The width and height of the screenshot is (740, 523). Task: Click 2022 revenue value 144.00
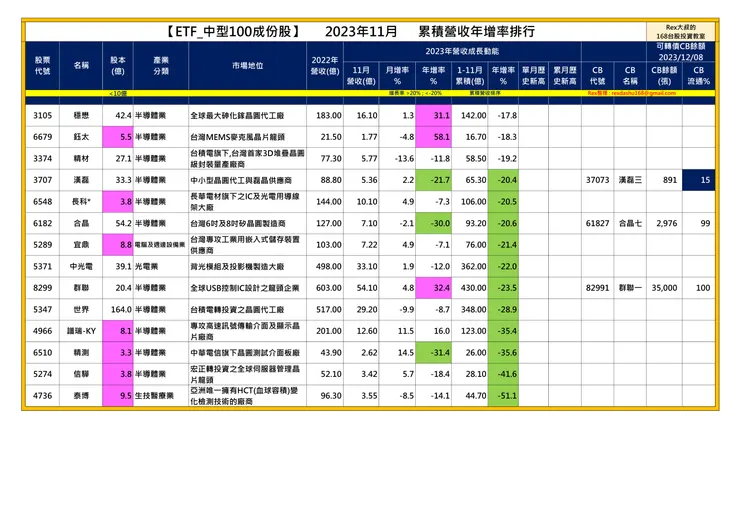click(329, 202)
